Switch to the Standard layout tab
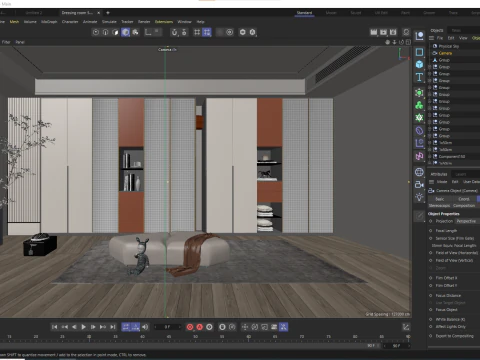 304,13
